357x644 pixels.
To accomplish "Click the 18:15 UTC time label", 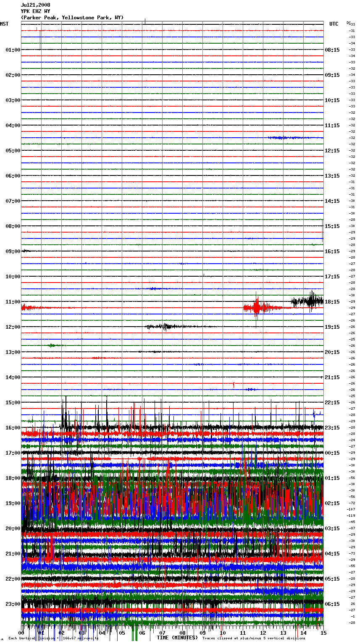I will pos(332,302).
